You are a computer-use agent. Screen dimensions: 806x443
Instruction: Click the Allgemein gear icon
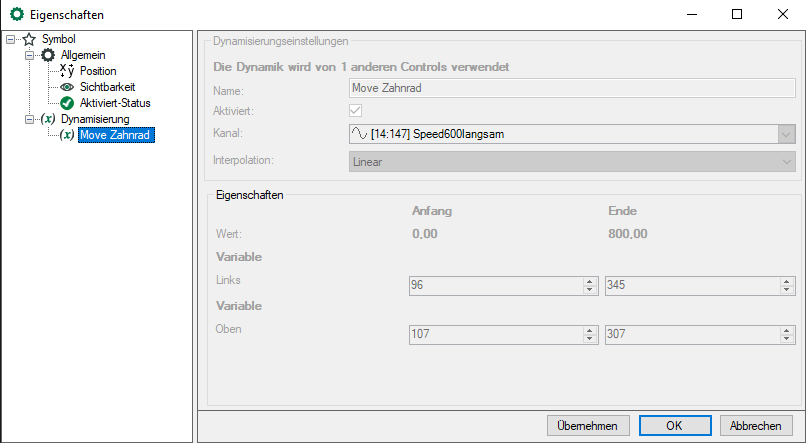click(48, 55)
